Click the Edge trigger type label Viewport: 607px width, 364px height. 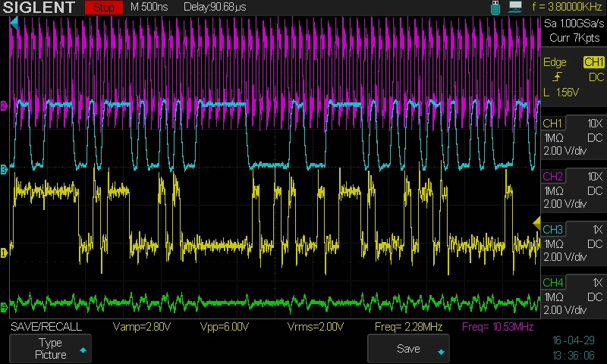click(555, 62)
